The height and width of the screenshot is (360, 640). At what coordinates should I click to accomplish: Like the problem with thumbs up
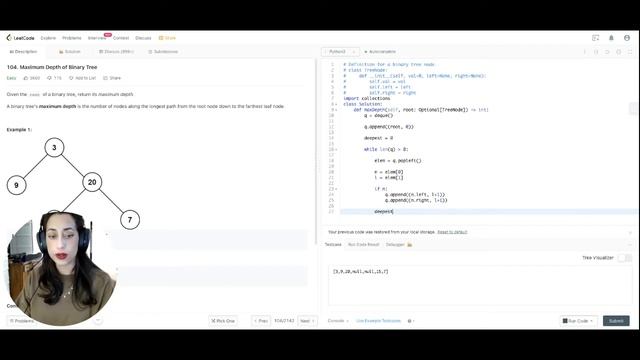coord(26,78)
